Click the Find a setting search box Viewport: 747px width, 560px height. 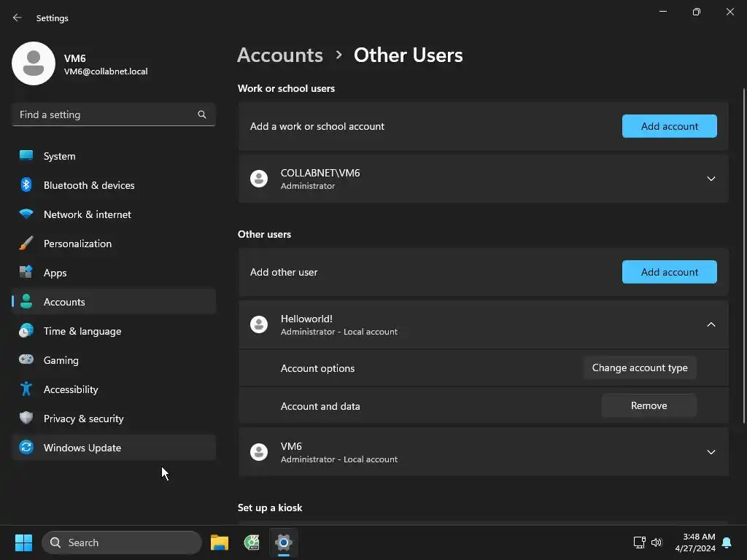(106, 114)
